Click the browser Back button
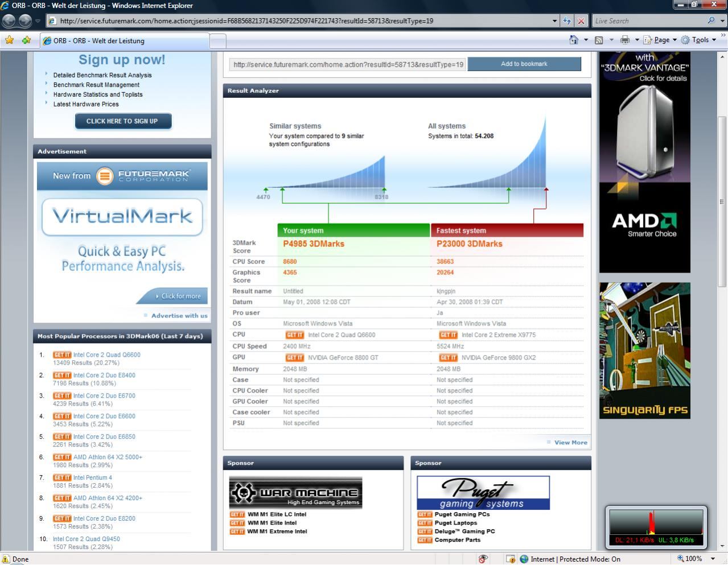 [x=9, y=21]
